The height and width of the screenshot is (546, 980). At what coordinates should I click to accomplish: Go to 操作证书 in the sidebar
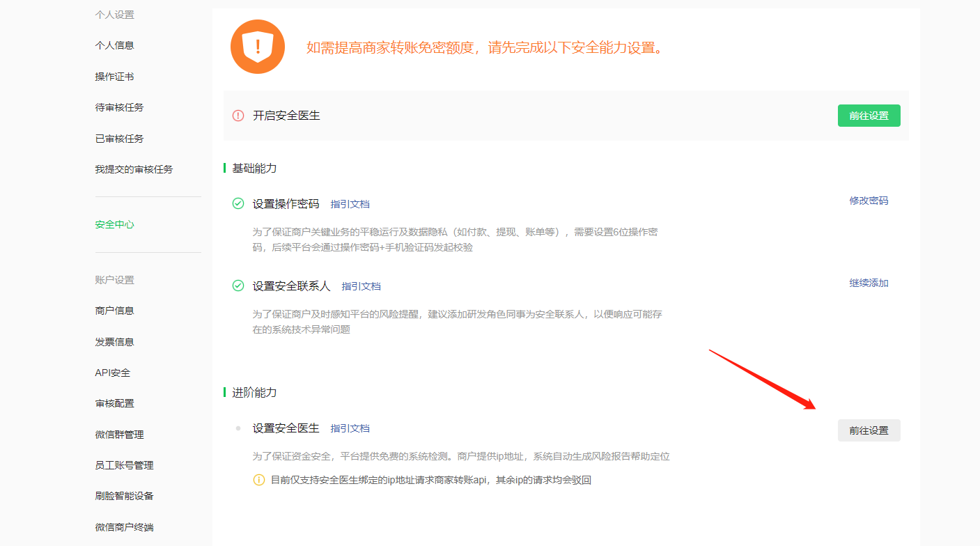114,77
